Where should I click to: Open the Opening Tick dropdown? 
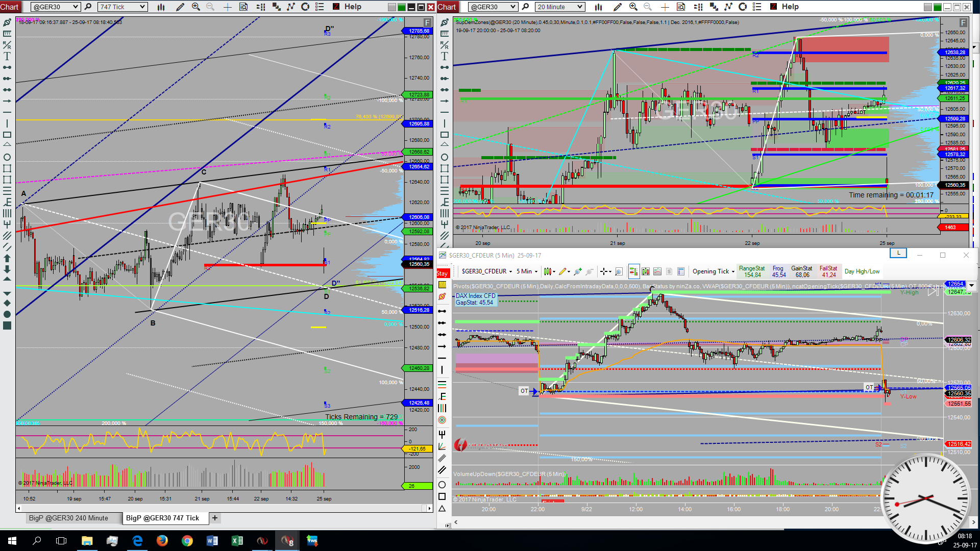(714, 271)
